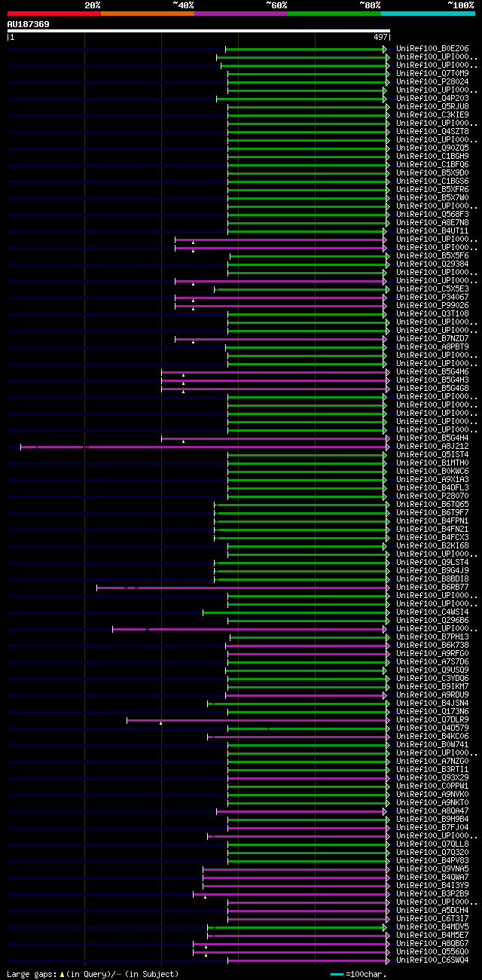Open the UniRef100_Q4SZT8 hit

click(x=433, y=132)
